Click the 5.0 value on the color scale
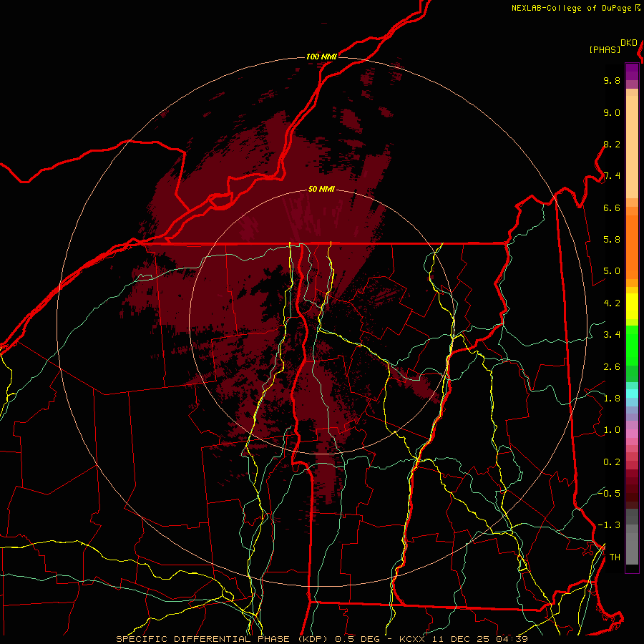This screenshot has width=644, height=644. 612,271
